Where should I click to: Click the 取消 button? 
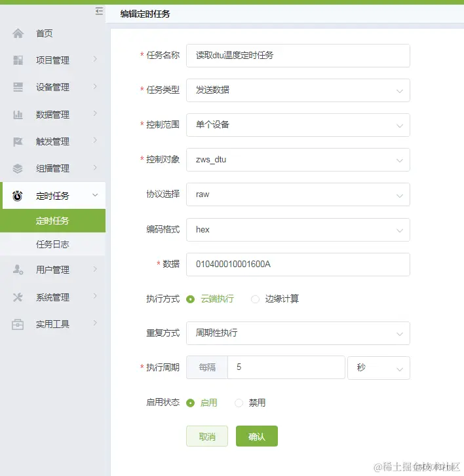[207, 436]
